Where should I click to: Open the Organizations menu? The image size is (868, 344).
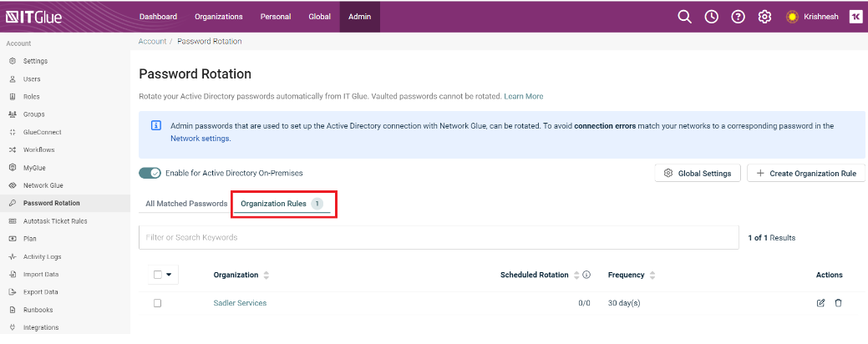(x=219, y=17)
